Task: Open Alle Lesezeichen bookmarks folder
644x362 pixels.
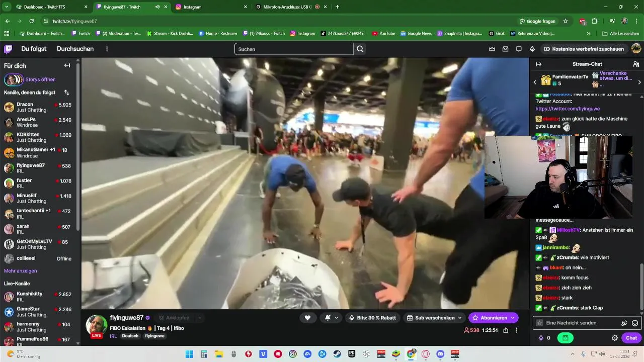Action: (x=620, y=34)
